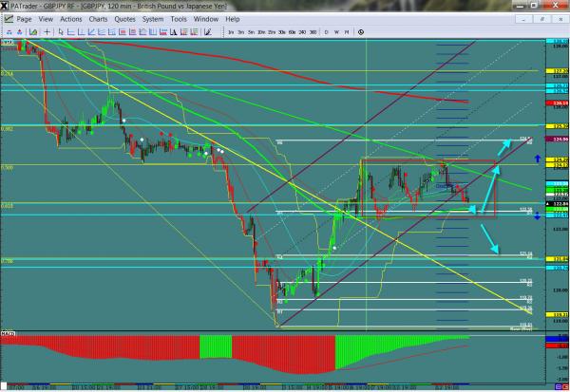Switch chart to Monthly (M) timeframe
The height and width of the screenshot is (392, 570).
click(x=347, y=32)
